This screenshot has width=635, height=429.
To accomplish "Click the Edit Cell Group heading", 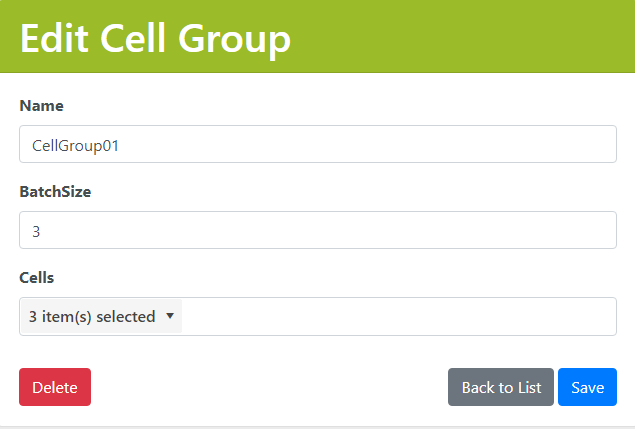I will click(155, 39).
